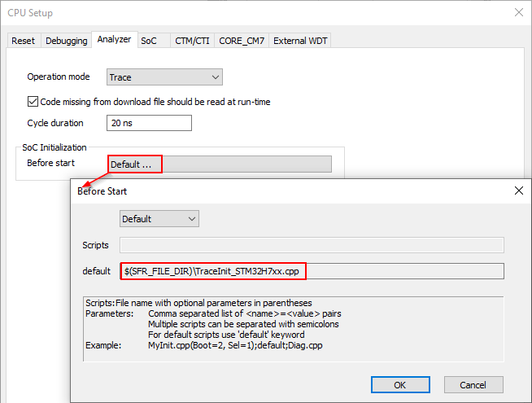Open the CTM/CTI tab
The height and width of the screenshot is (403, 532).
pyautogui.click(x=193, y=41)
